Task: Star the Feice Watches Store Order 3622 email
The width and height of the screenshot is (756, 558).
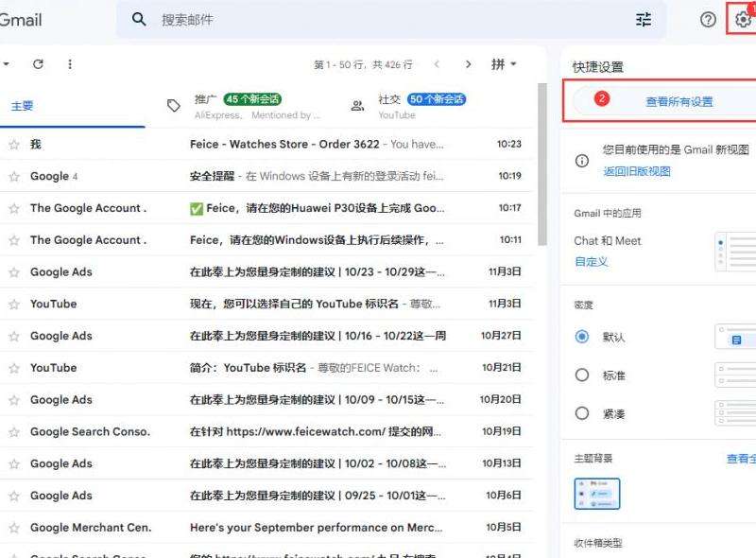Action: click(x=14, y=145)
